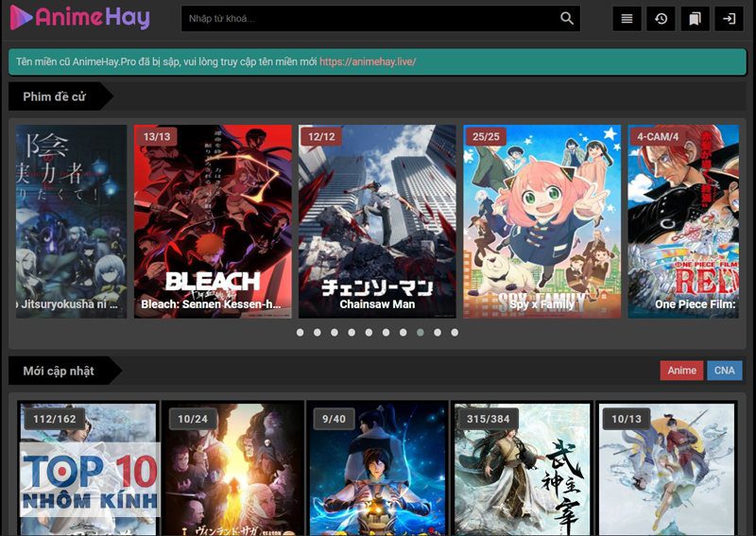
Task: Click the search magnifier icon
Action: (x=567, y=18)
